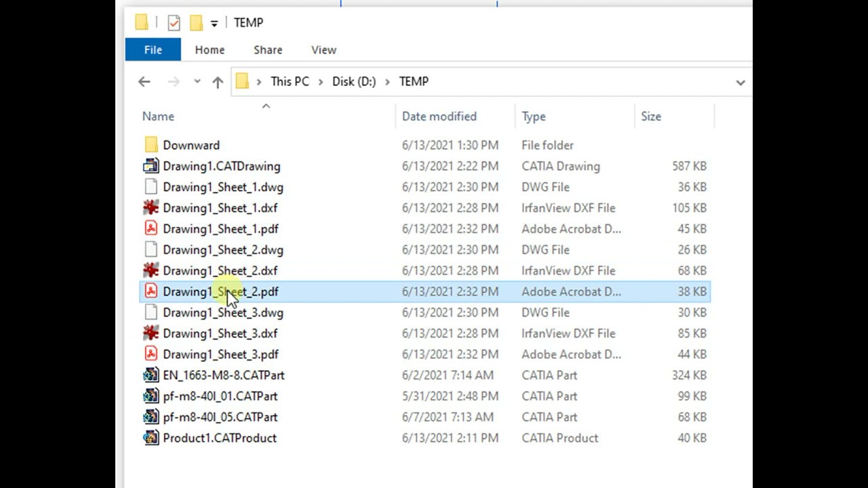This screenshot has width=868, height=488.
Task: Click the CATIA icon of pf-m8-40l_01.CATPart
Action: coord(151,396)
